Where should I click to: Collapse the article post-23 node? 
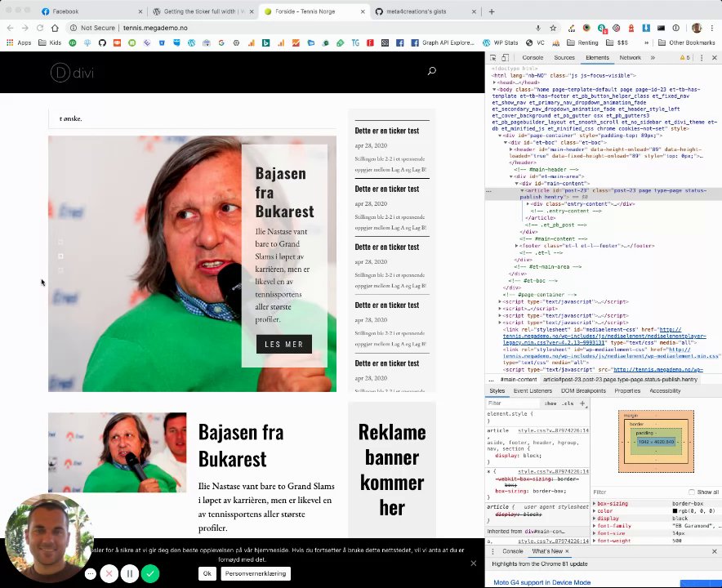(522, 190)
